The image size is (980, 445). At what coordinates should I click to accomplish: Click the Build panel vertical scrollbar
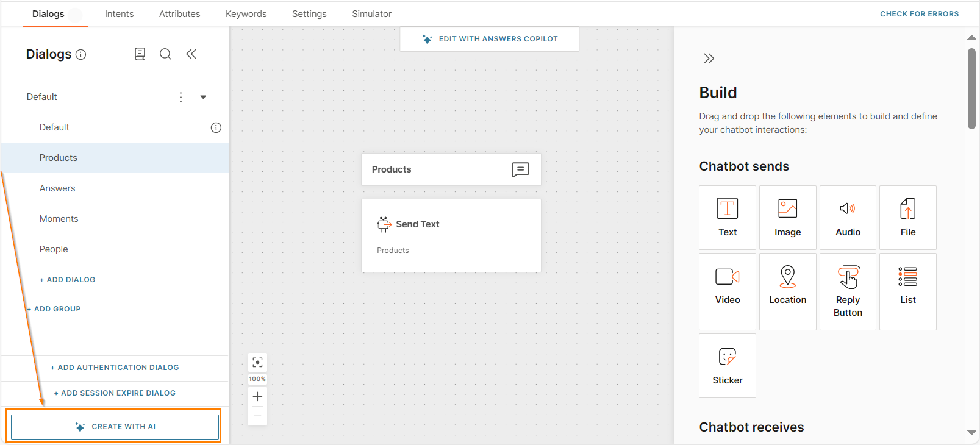click(971, 89)
